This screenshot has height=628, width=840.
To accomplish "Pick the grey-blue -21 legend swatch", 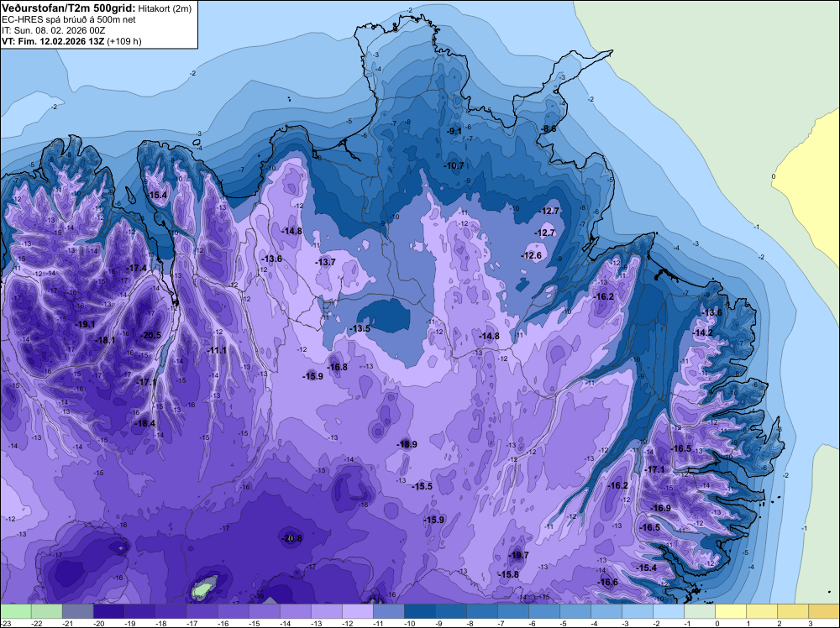I will pos(78,611).
